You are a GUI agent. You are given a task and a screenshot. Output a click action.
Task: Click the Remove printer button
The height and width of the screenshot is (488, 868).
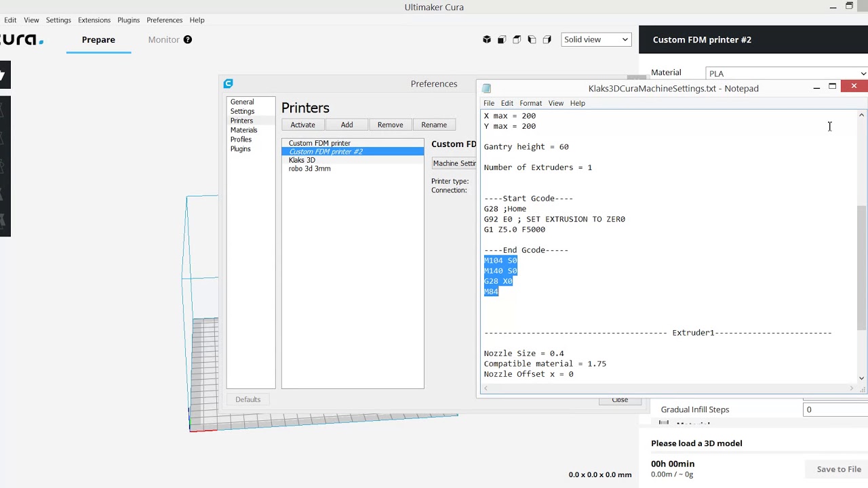click(390, 125)
